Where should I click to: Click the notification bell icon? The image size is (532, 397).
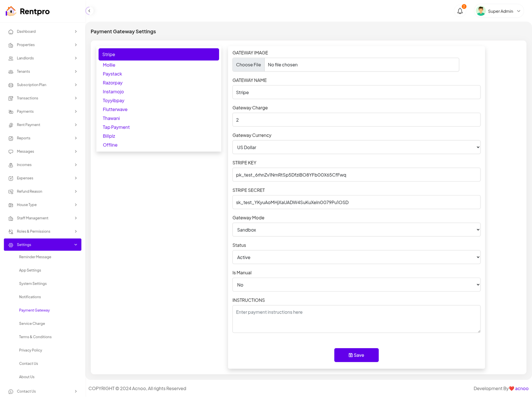click(460, 11)
